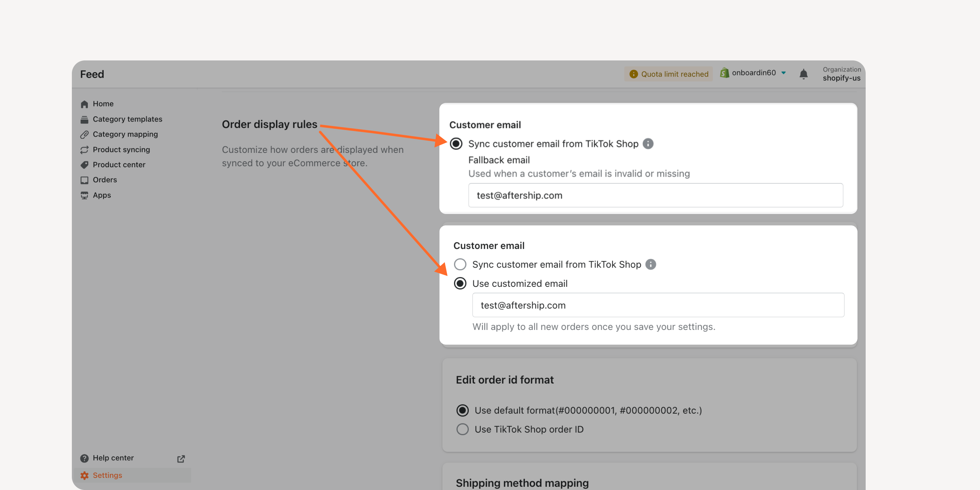Image resolution: width=980 pixels, height=490 pixels.
Task: Click the Category templates icon
Action: click(85, 120)
